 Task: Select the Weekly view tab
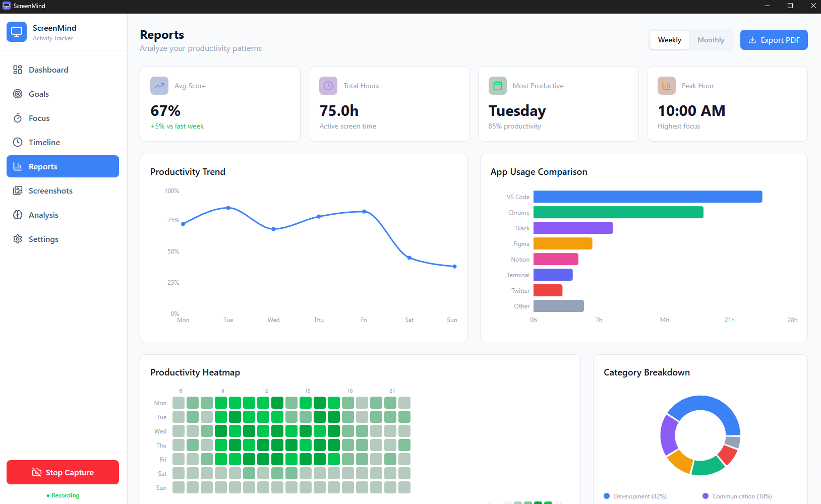pyautogui.click(x=669, y=40)
